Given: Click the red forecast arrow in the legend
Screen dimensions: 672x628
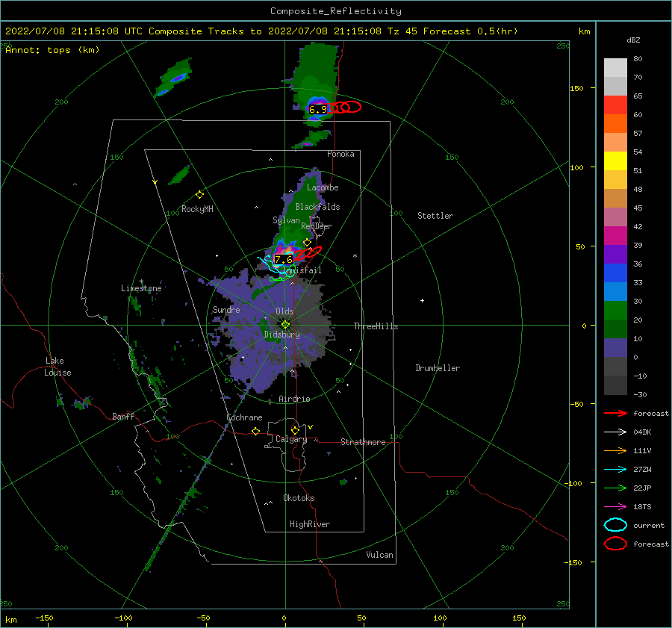Looking at the screenshot, I should [615, 413].
